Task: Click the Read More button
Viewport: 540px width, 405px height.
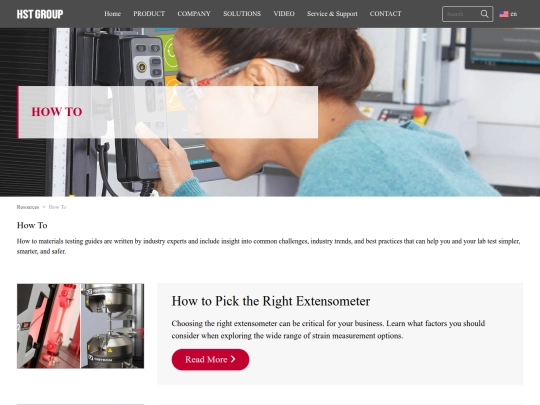Action: (x=210, y=360)
